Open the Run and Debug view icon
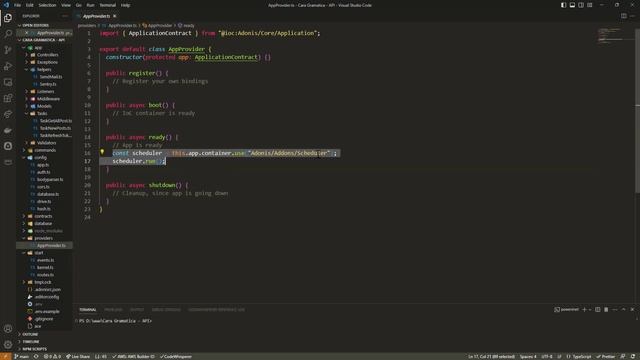The image size is (640, 360). 8,66
